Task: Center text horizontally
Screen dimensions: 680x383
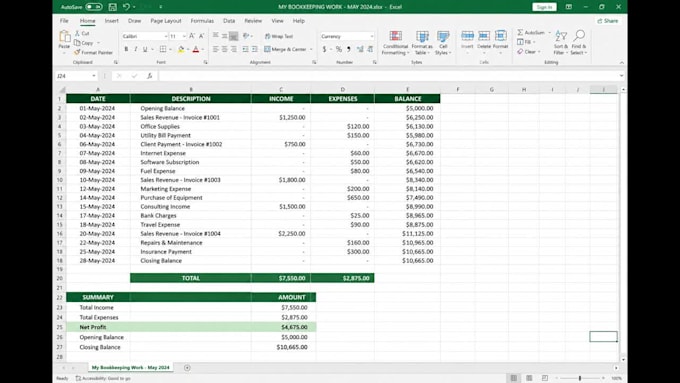Action: tap(225, 49)
